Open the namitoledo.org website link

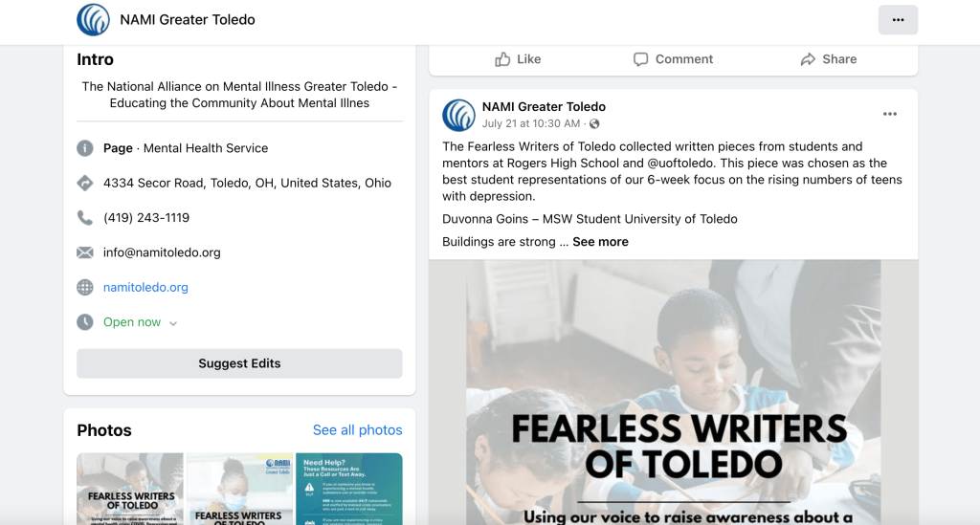(145, 287)
